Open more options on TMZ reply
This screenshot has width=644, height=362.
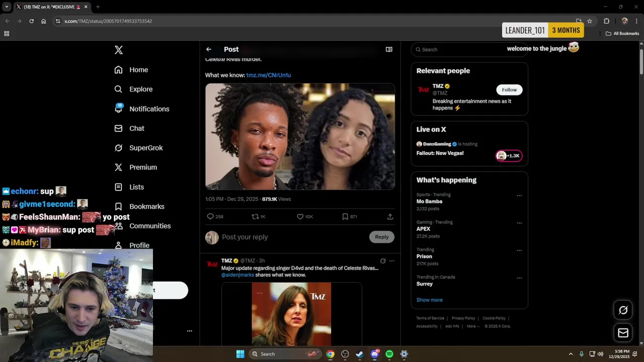tap(392, 261)
